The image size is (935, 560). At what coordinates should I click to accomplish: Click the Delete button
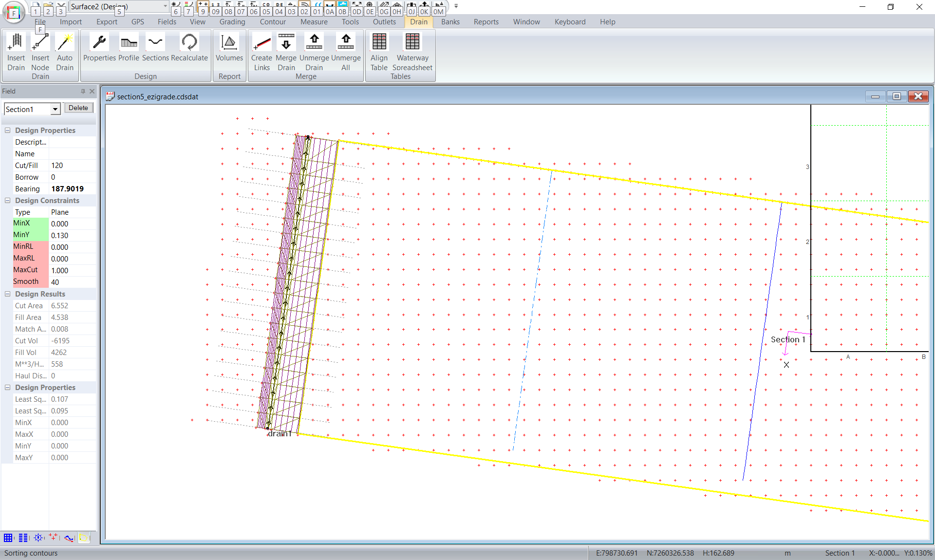pos(78,108)
